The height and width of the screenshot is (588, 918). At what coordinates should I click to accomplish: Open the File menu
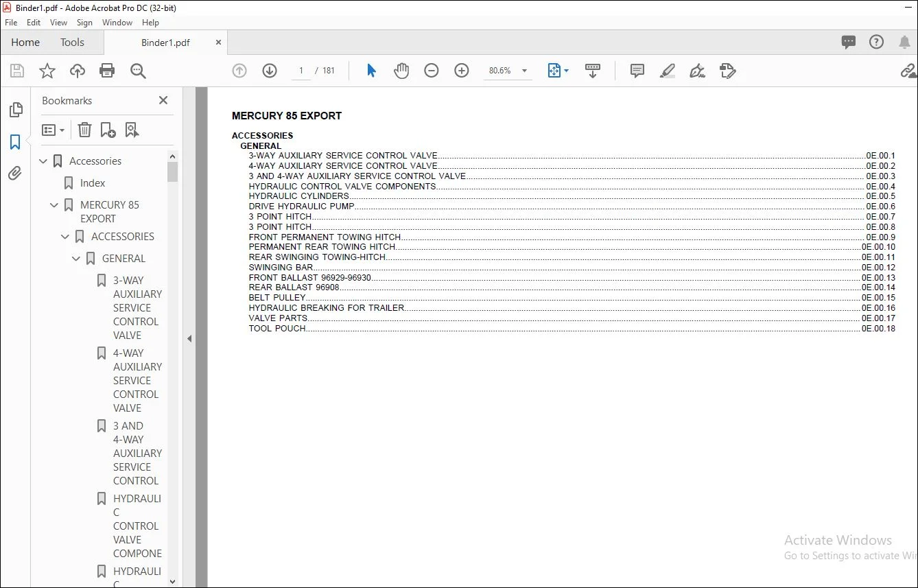tap(11, 23)
